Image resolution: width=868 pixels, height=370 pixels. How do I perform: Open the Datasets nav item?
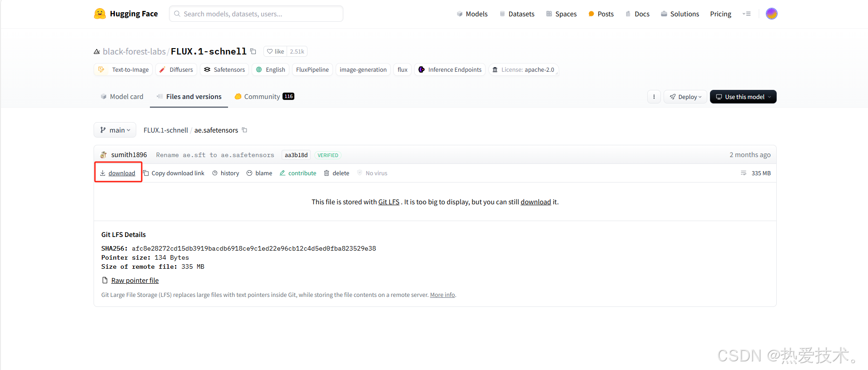[517, 14]
